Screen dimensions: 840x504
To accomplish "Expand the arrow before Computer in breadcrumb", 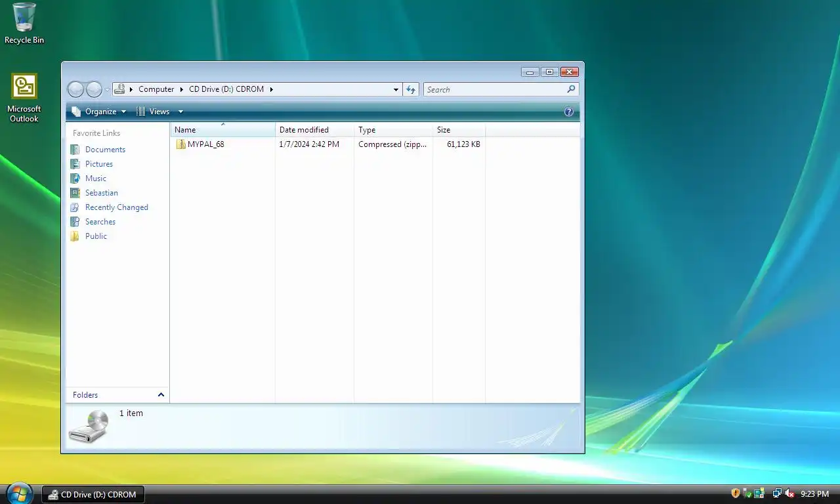I will click(132, 89).
